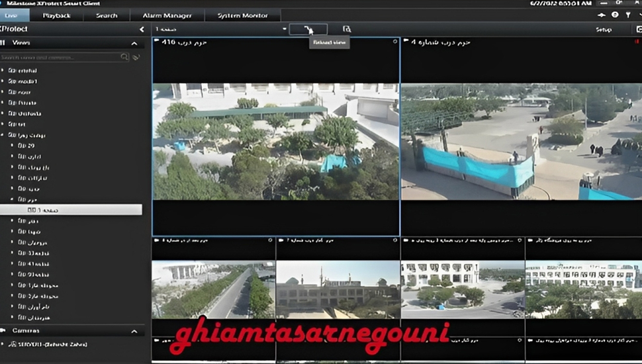Screen dimensions: 642x364
Task: Open the System Monitor tab
Action: click(x=242, y=15)
